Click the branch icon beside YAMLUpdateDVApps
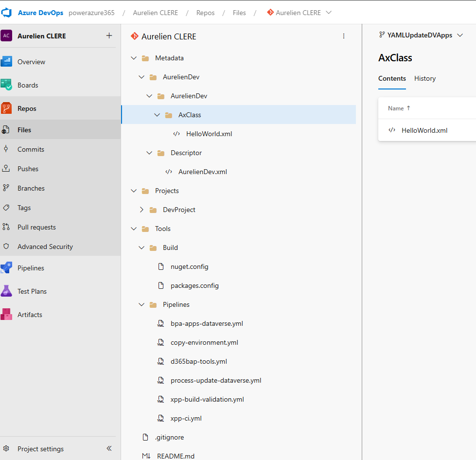This screenshot has height=460, width=476. [x=382, y=35]
